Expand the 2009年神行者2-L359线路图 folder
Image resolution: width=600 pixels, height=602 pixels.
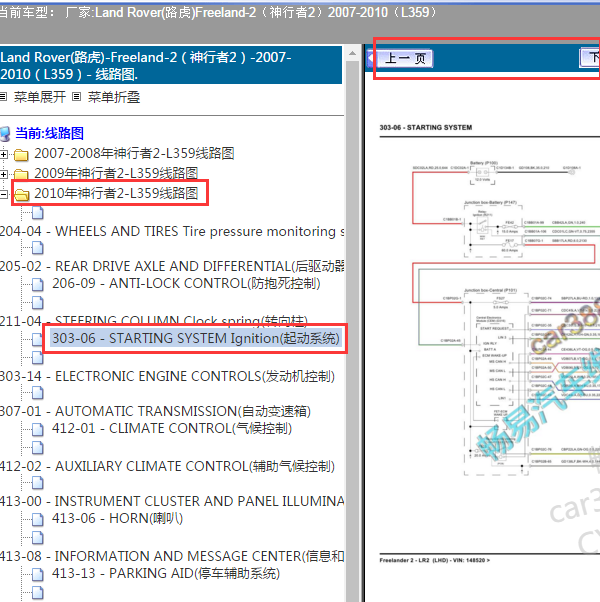(x=3, y=174)
